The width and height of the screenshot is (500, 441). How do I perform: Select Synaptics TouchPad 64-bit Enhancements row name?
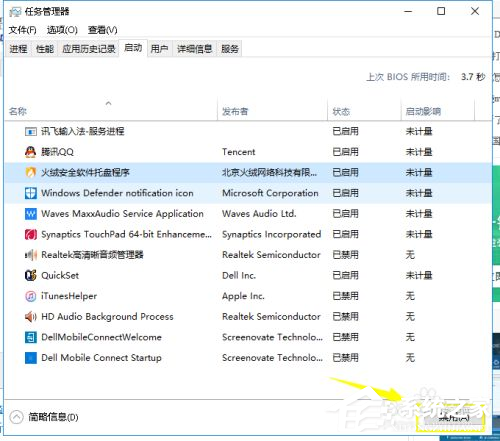coord(126,234)
